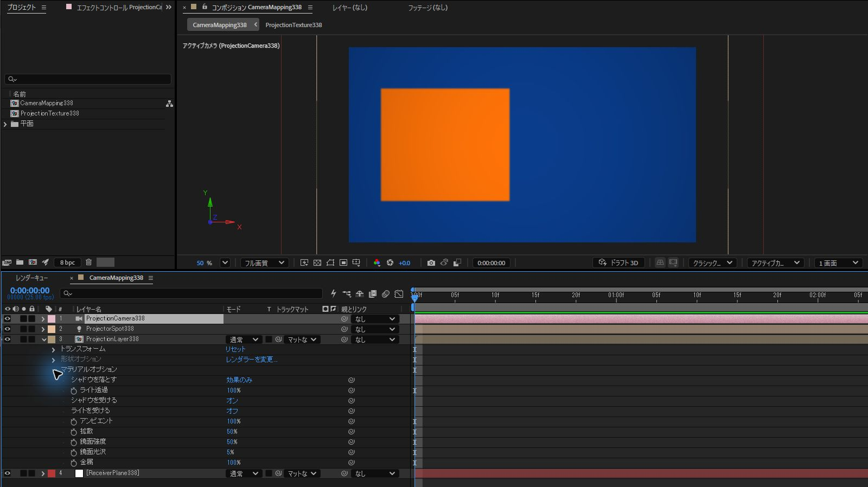
Task: Open the アクティブカメラ view dropdown
Action: pyautogui.click(x=776, y=263)
